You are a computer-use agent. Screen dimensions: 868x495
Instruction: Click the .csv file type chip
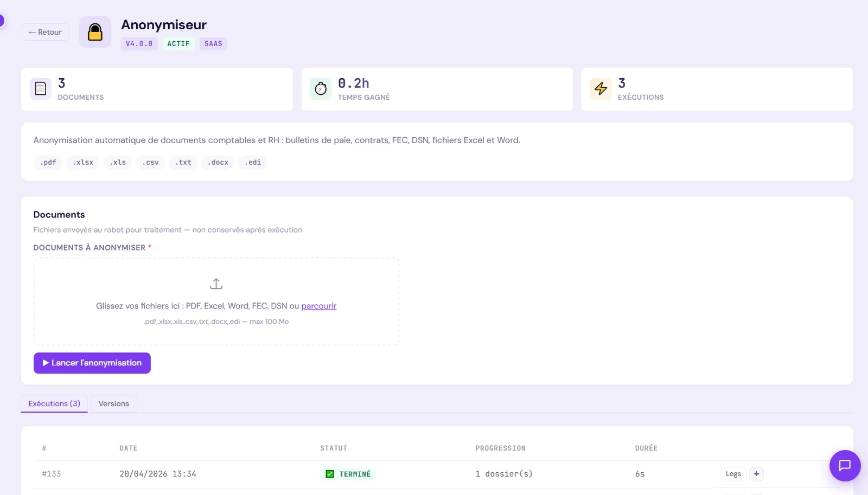[150, 162]
